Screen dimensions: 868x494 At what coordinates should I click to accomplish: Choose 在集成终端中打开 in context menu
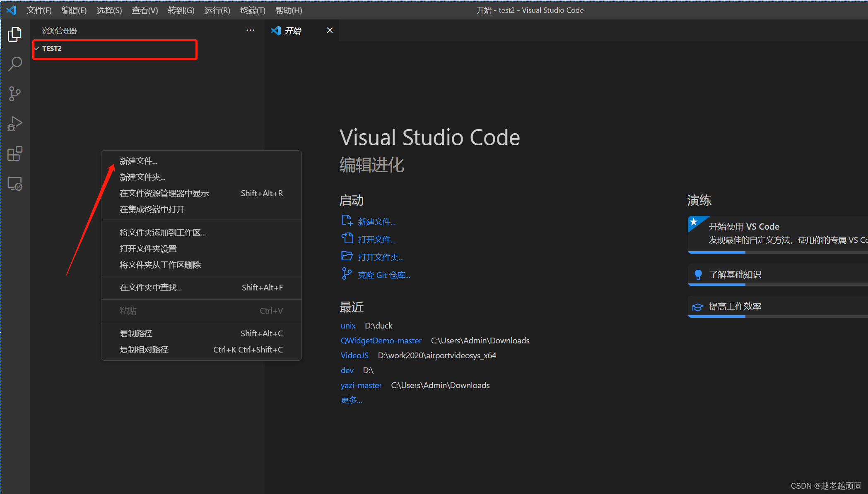pos(201,209)
